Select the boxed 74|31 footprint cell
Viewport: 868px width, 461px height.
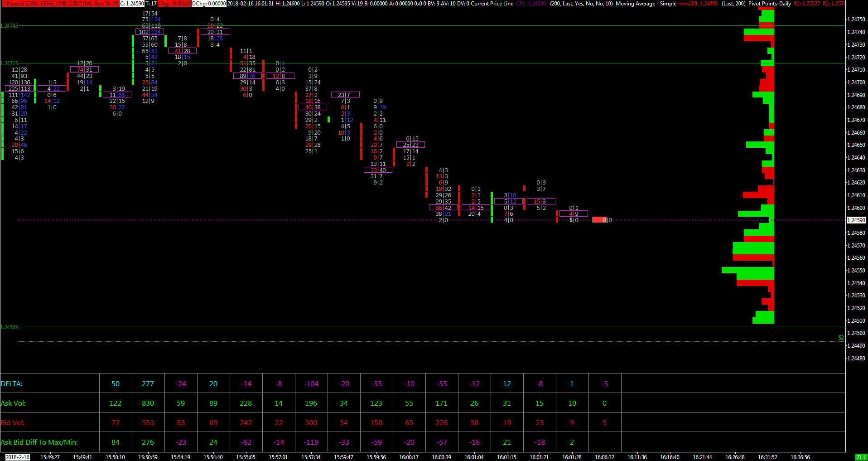coord(85,70)
